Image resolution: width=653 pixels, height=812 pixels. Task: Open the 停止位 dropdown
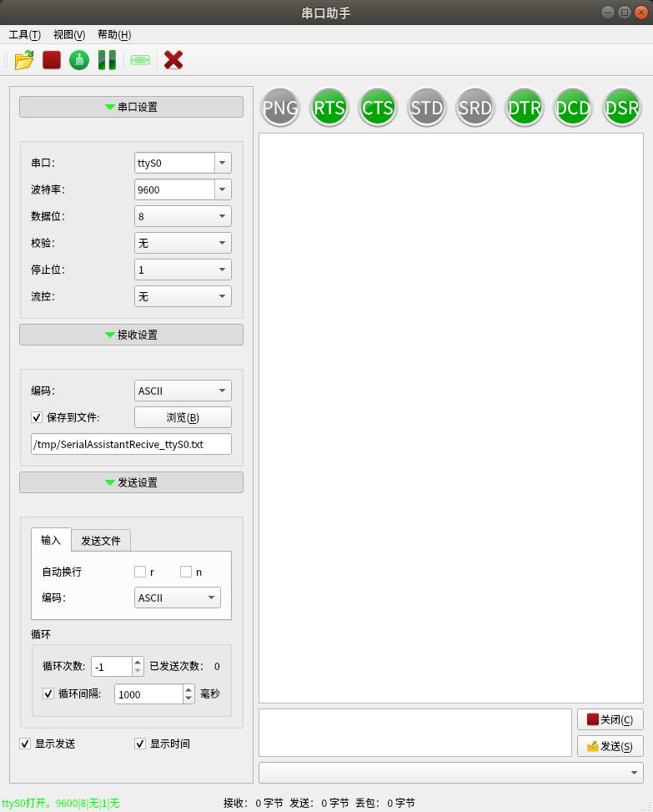183,270
